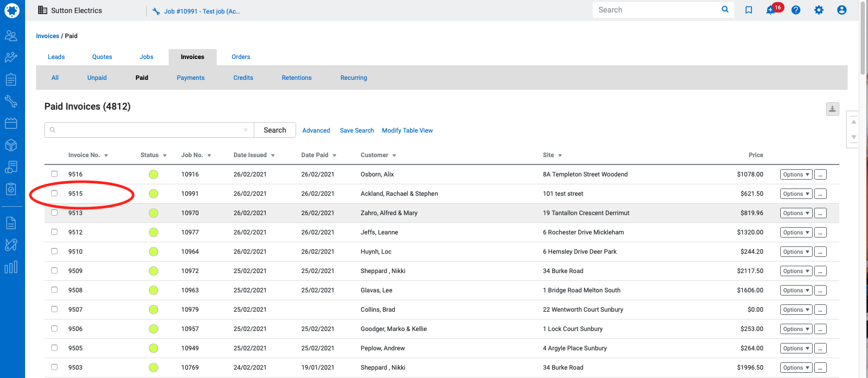Click green status dot for invoice 9513

click(x=154, y=213)
